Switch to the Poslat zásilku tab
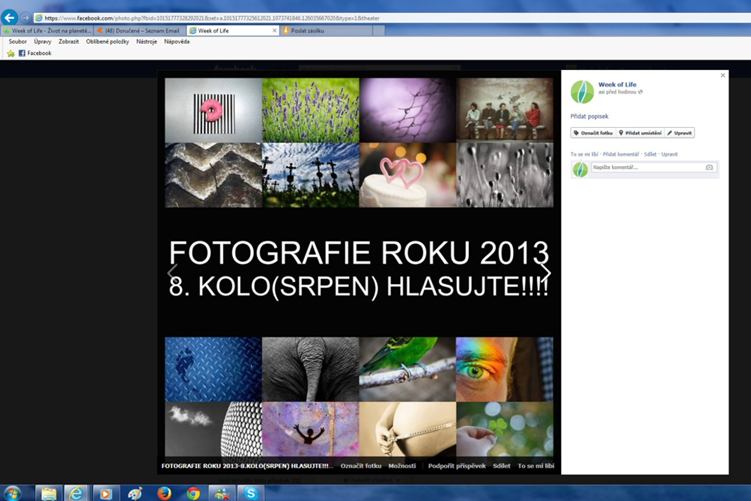This screenshot has height=501, width=751. pos(327,30)
